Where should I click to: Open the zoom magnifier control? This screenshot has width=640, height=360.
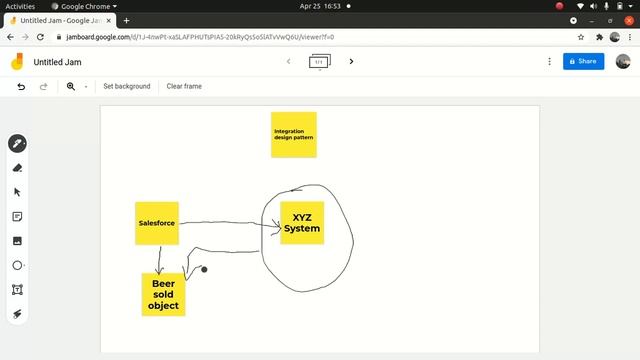point(71,86)
